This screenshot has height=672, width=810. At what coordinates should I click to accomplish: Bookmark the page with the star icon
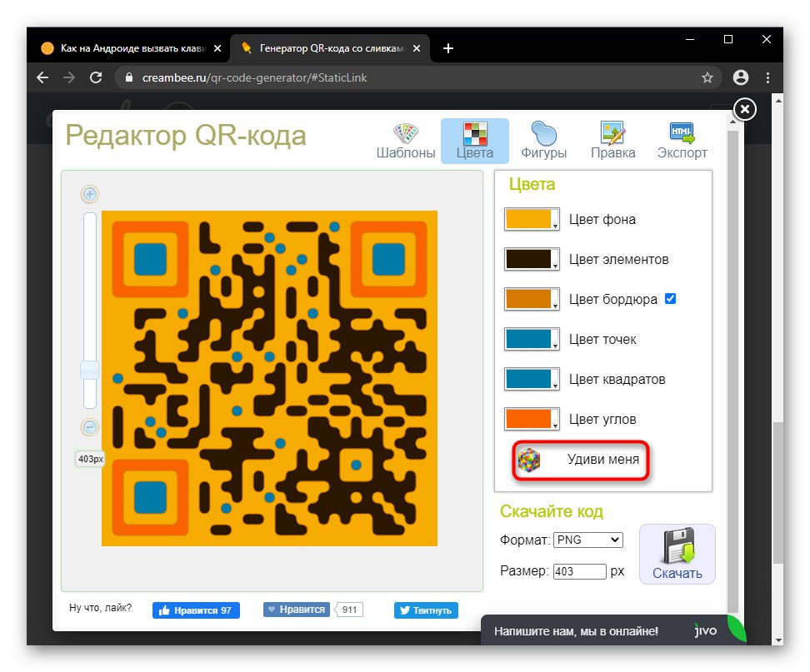[707, 77]
